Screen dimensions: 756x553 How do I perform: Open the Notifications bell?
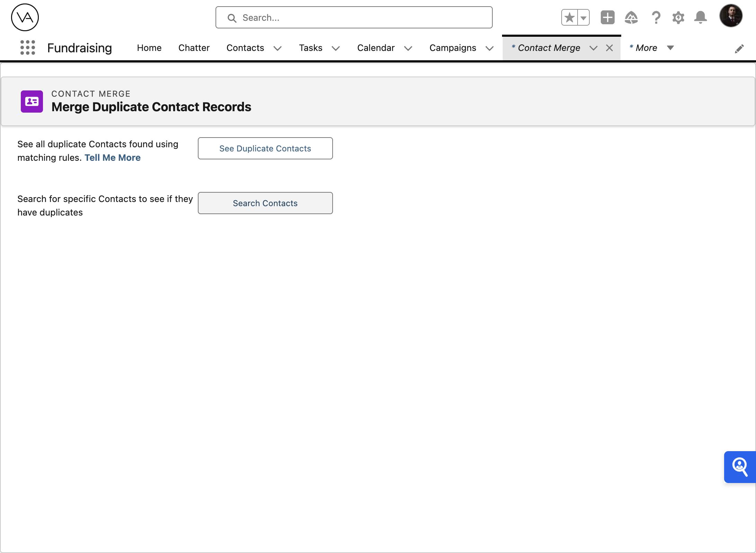(x=700, y=17)
